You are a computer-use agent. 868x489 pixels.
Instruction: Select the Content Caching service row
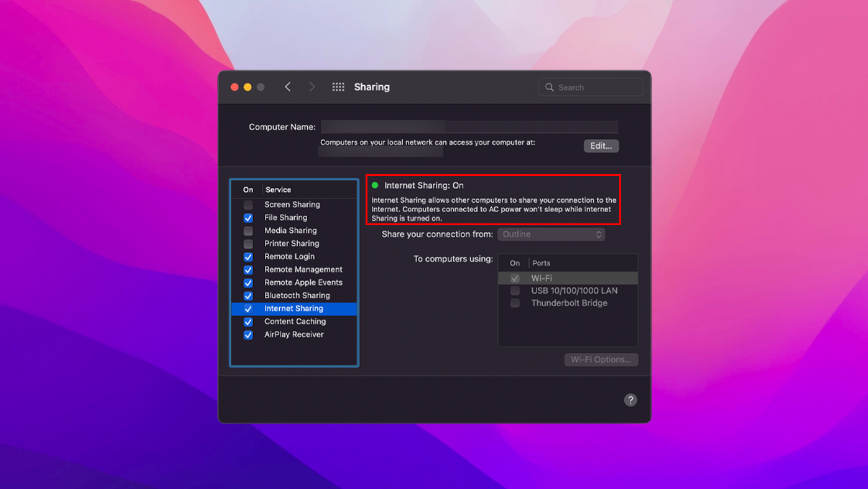tap(294, 322)
